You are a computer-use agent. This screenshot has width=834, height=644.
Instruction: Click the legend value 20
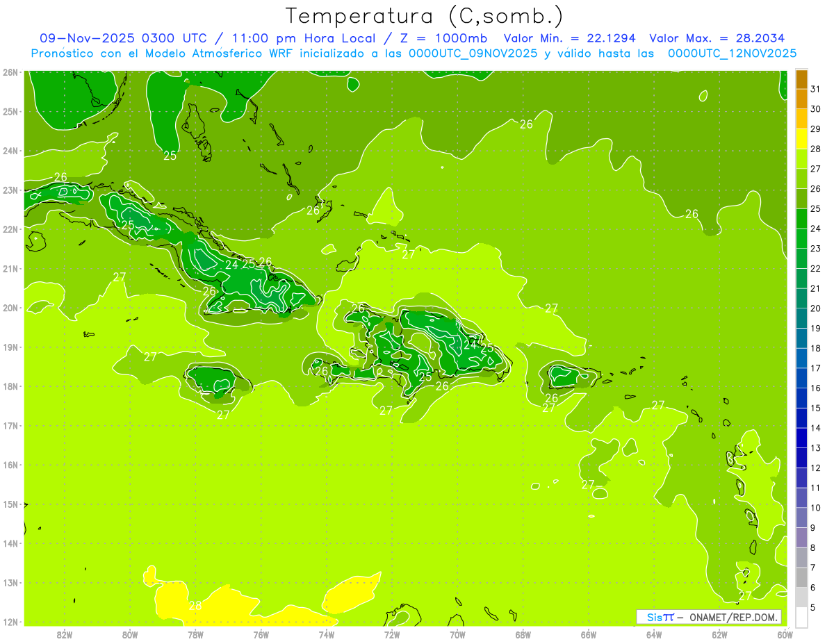[816, 308]
